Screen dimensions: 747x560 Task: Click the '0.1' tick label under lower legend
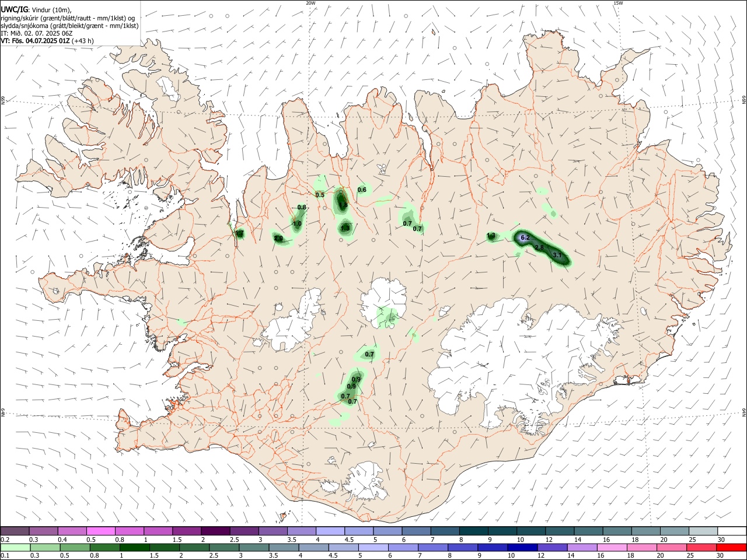click(5, 556)
